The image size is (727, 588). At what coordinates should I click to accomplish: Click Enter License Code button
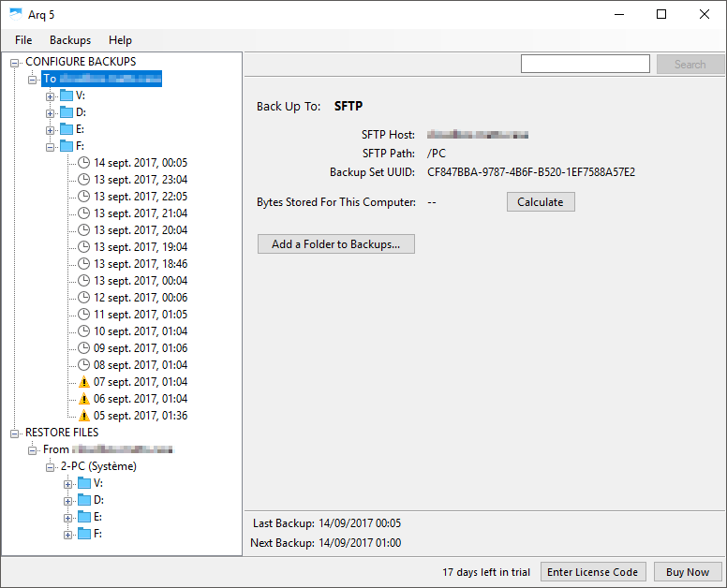(x=592, y=572)
